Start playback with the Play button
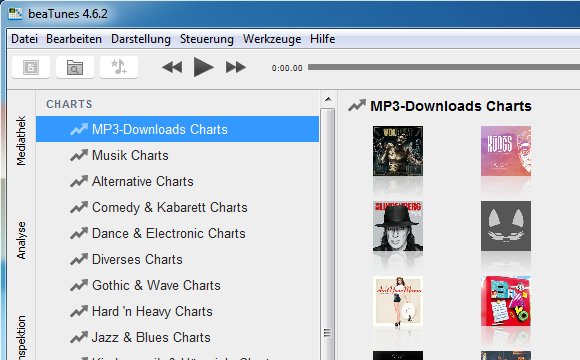The image size is (580, 360). click(203, 67)
